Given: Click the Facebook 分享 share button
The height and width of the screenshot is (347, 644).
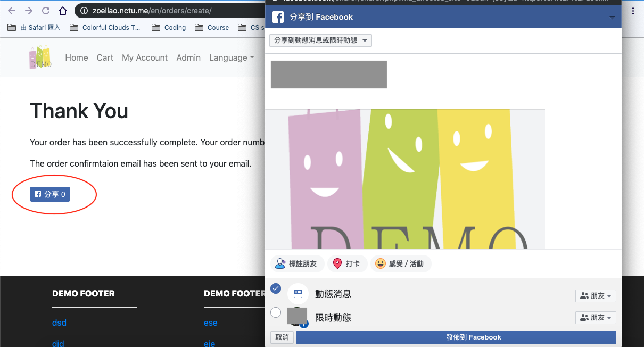Looking at the screenshot, I should (50, 194).
